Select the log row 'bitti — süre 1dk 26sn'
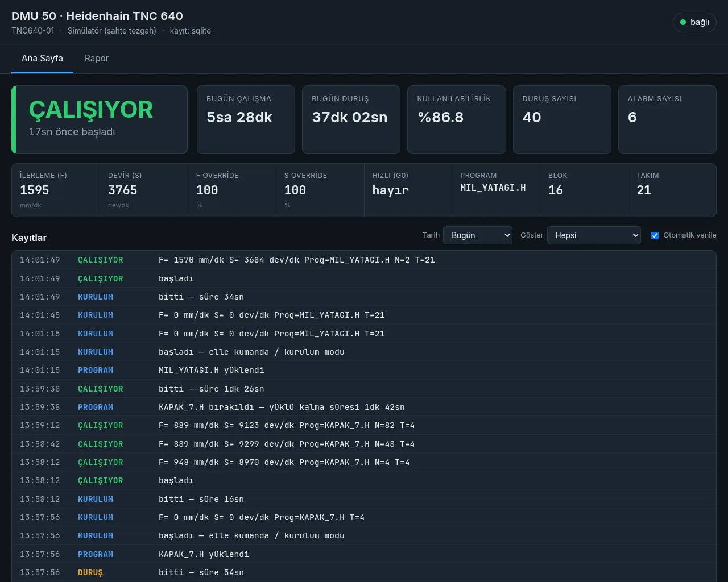Image resolution: width=728 pixels, height=582 pixels. point(364,389)
